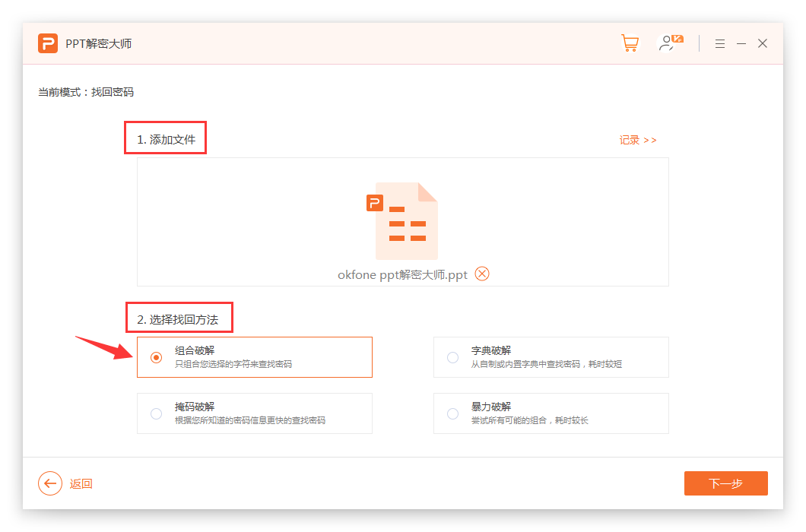Click the 返回 link text
This screenshot has width=806, height=532.
click(x=81, y=483)
